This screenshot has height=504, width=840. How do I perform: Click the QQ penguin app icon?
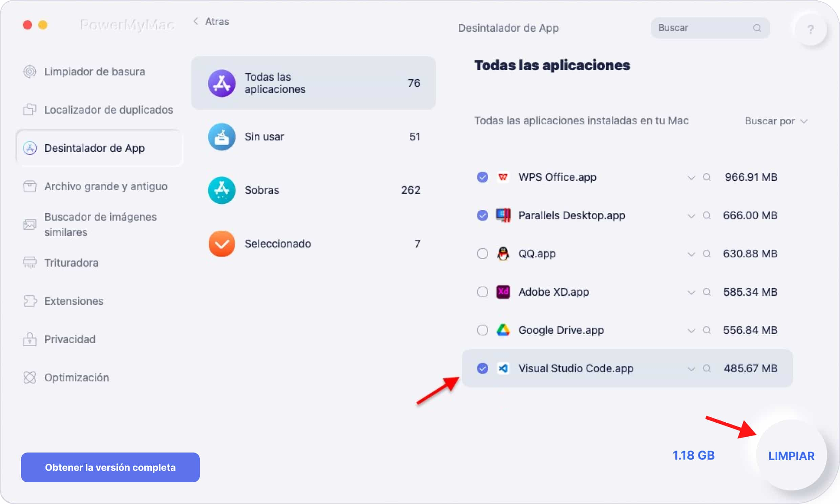(x=503, y=253)
